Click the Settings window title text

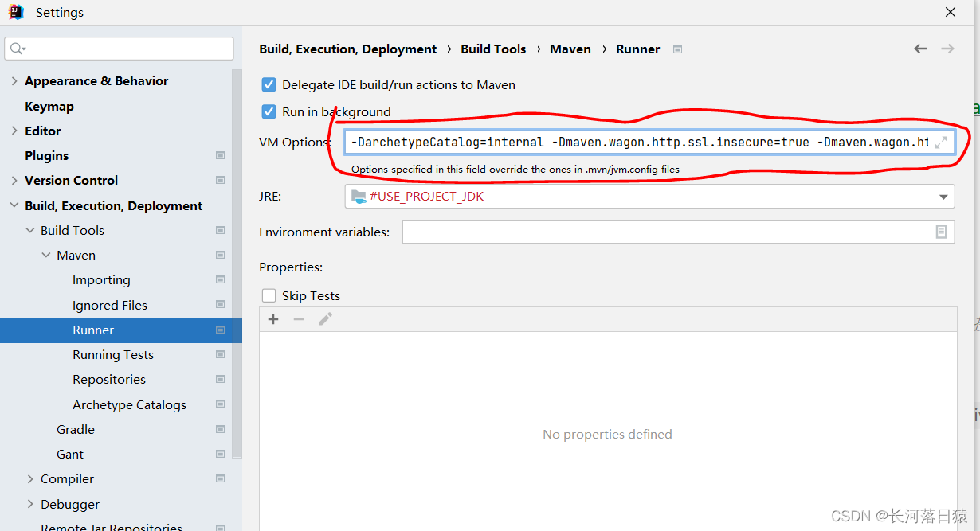click(x=60, y=13)
